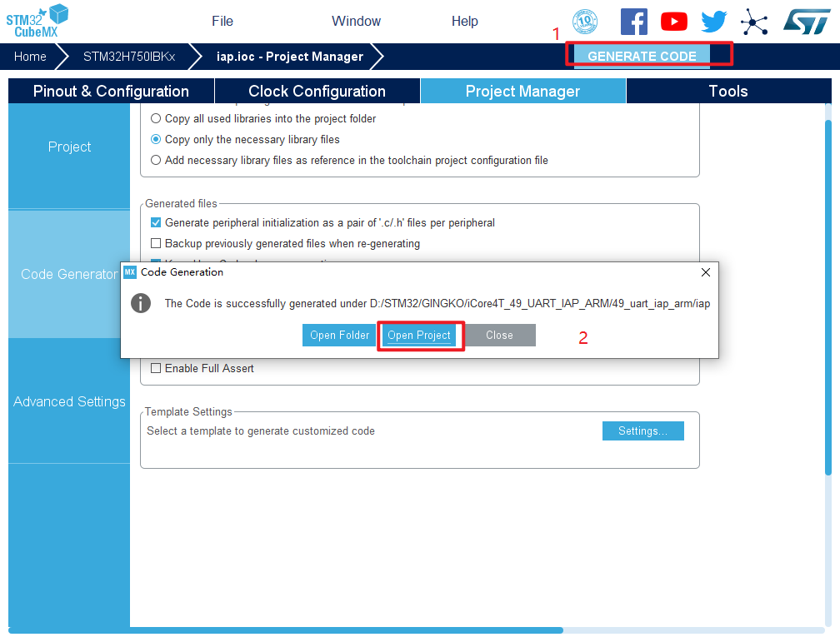Open the File menu

[222, 22]
